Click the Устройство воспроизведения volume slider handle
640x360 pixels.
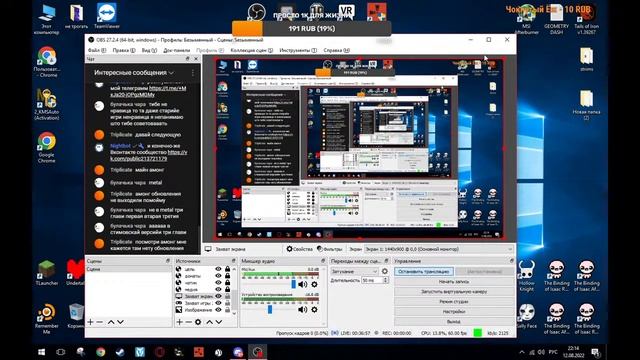[270, 309]
